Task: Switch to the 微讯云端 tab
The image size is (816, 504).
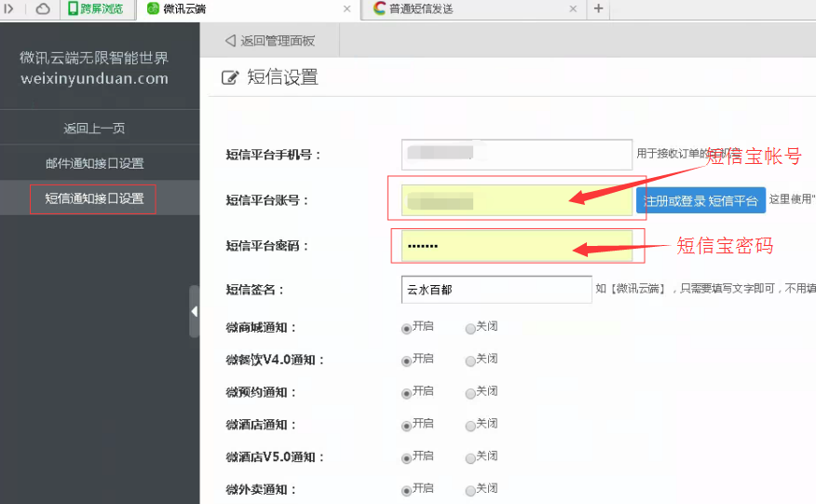Action: pos(242,9)
